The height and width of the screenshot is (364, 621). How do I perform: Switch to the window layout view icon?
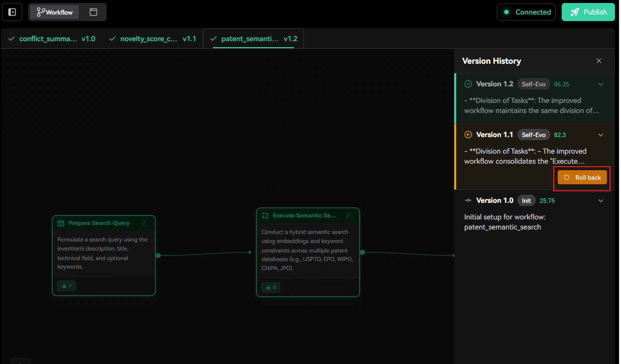pos(93,12)
